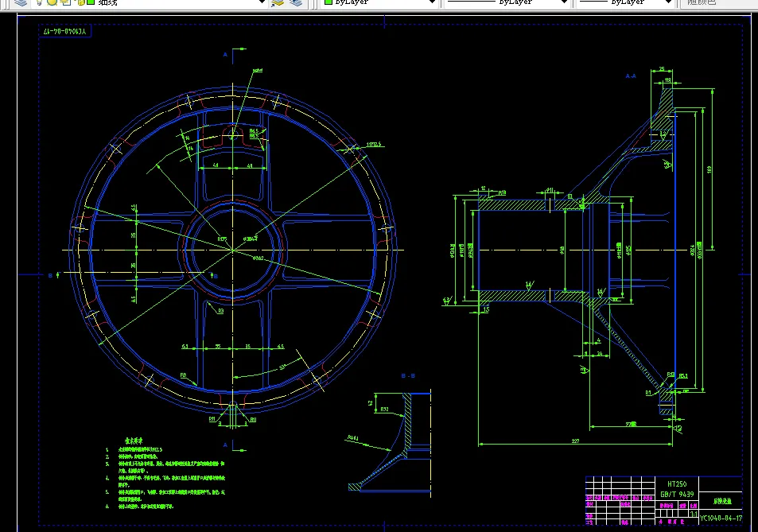This screenshot has height=532, width=758.
Task: Click the Layer Previous icon
Action: tap(296, 3)
